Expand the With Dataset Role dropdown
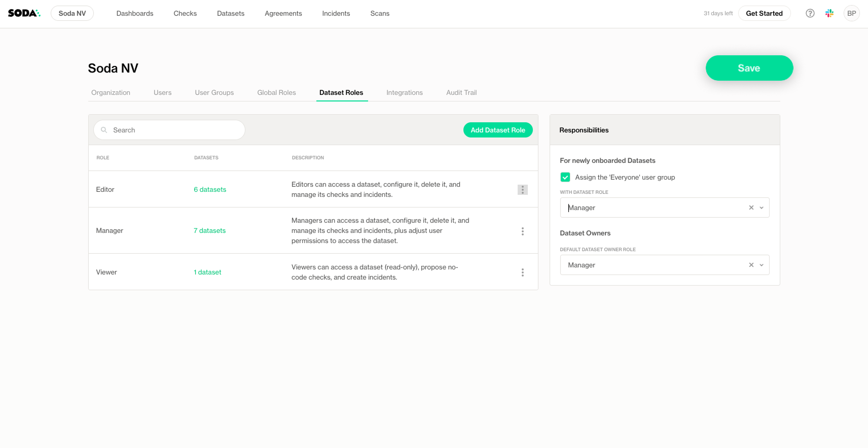Screen dimensions: 868x448 [x=761, y=208]
